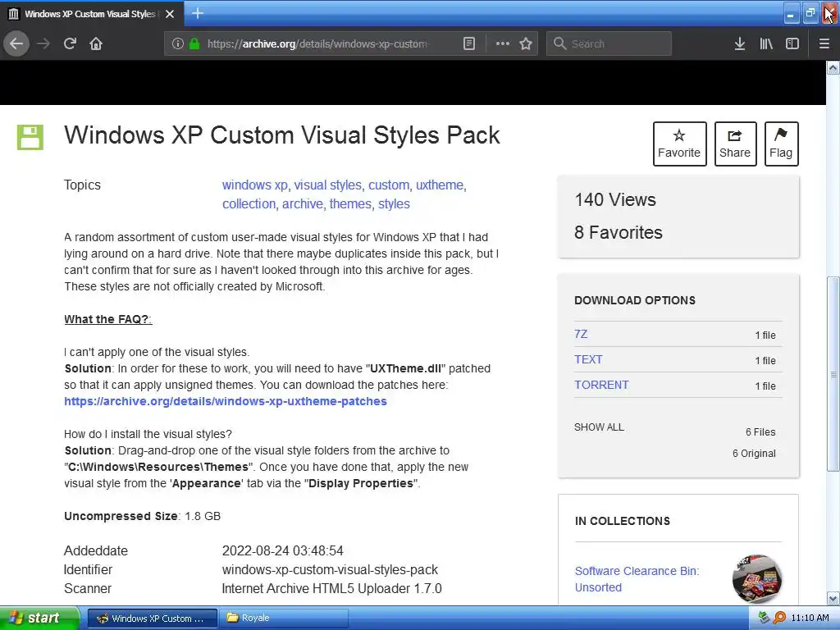
Task: Click the Forward arrow button
Action: pyautogui.click(x=43, y=44)
